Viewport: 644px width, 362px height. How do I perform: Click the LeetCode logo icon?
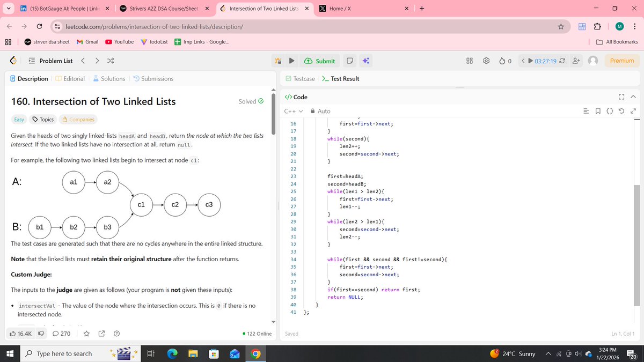[x=12, y=61]
